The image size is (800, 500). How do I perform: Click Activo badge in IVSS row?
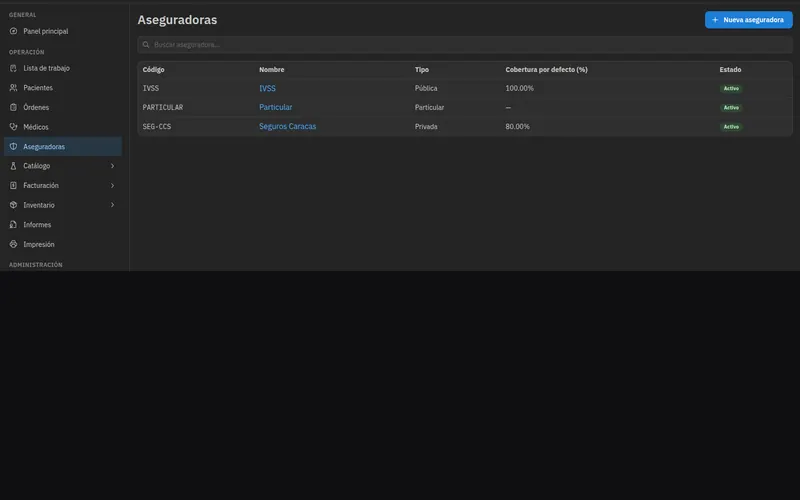pyautogui.click(x=731, y=88)
